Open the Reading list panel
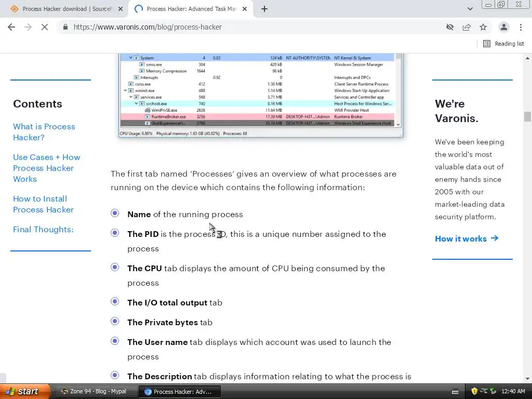Image resolution: width=532 pixels, height=399 pixels. (x=503, y=44)
